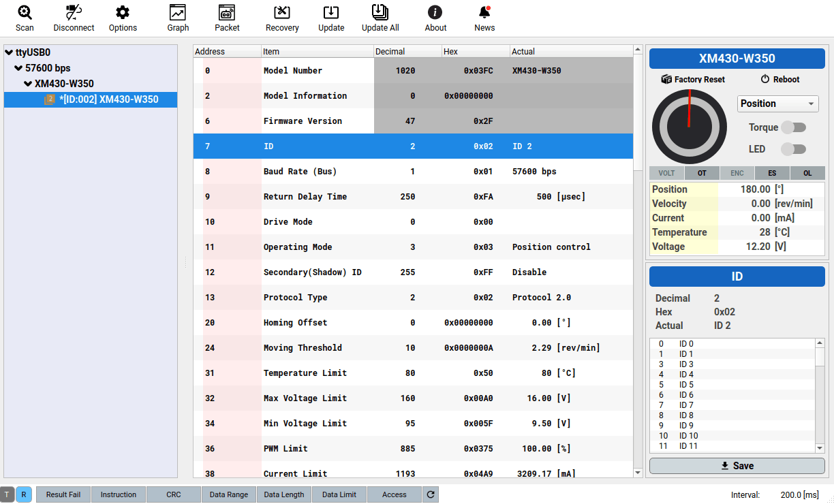Click the Hex column header
This screenshot has height=504, width=834.
coord(476,51)
